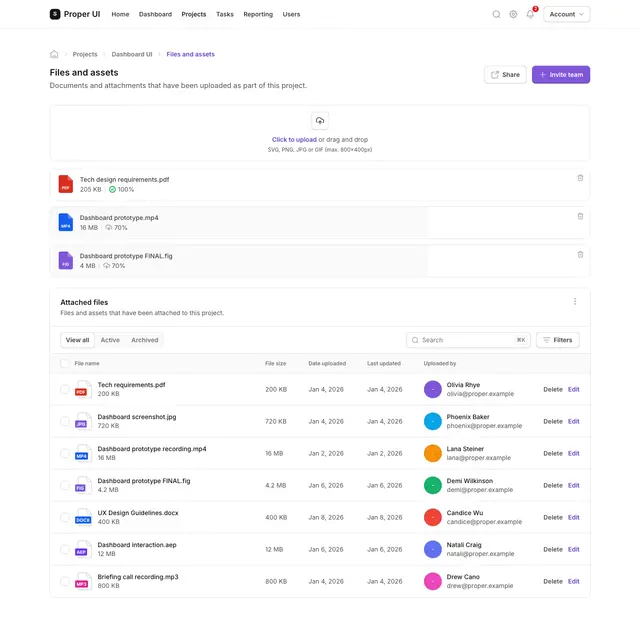Click the 'Click to upload' link

(294, 140)
